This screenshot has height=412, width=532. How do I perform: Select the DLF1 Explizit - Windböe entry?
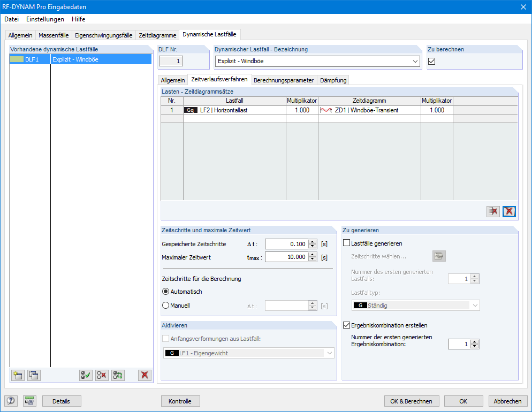click(80, 59)
